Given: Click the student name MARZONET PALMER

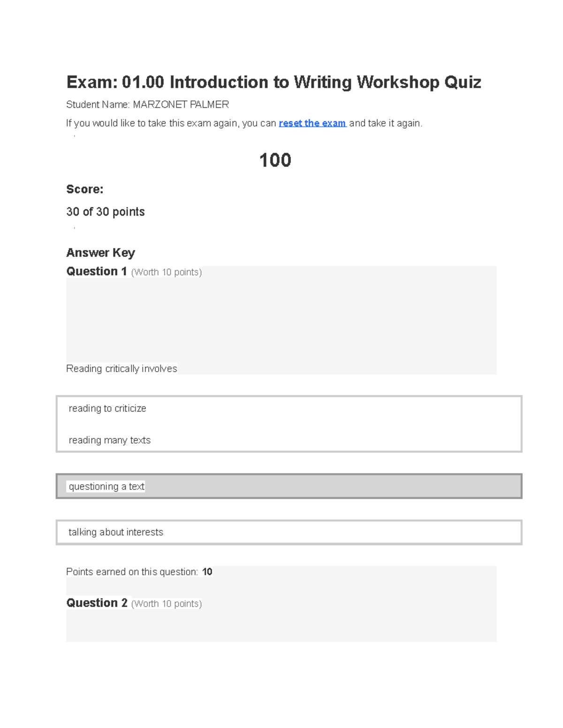Looking at the screenshot, I should pyautogui.click(x=181, y=105).
